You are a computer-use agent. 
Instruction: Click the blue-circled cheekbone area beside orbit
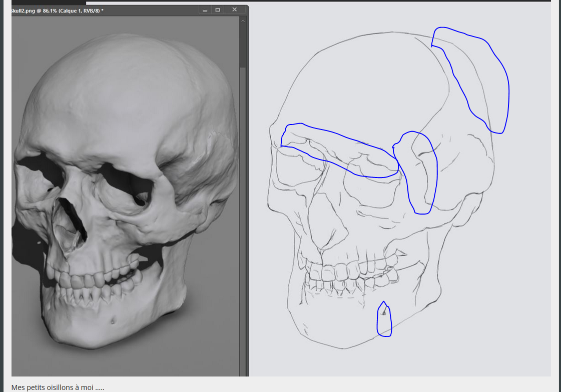click(x=420, y=172)
